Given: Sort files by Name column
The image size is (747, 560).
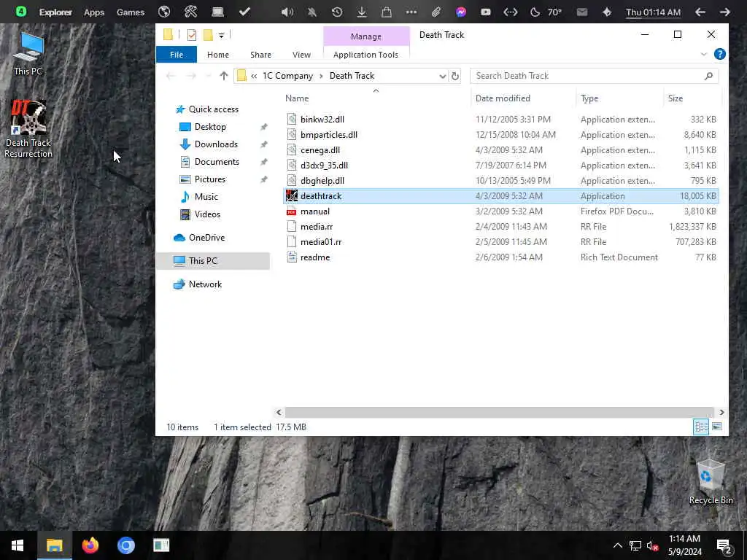Looking at the screenshot, I should click(297, 98).
